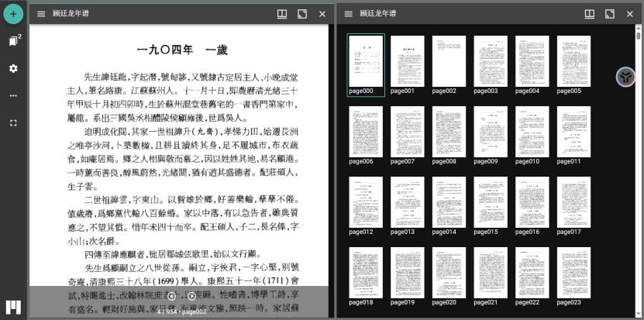The height and width of the screenshot is (320, 644).
Task: Open the window list bookmark icon
Action: [x=13, y=41]
